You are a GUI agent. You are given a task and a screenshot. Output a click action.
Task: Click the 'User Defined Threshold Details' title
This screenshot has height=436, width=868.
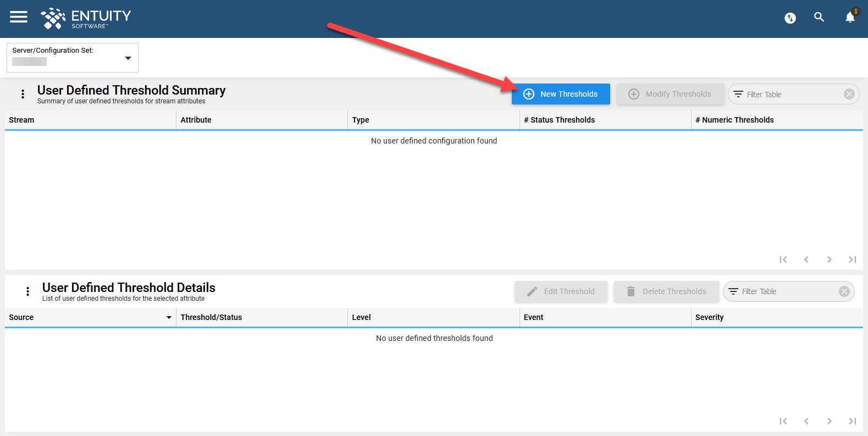[129, 288]
